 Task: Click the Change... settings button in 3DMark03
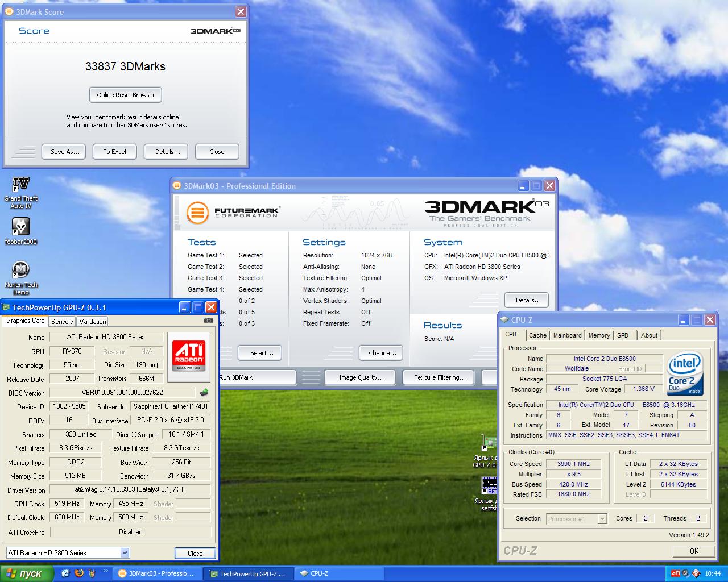(381, 353)
